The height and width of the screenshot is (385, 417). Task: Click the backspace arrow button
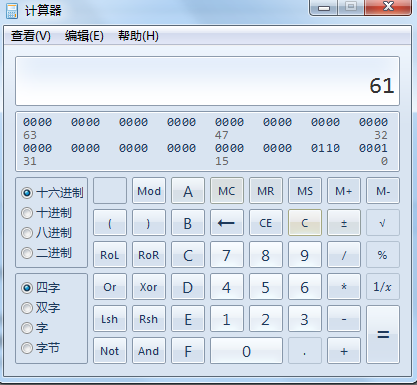click(x=227, y=223)
